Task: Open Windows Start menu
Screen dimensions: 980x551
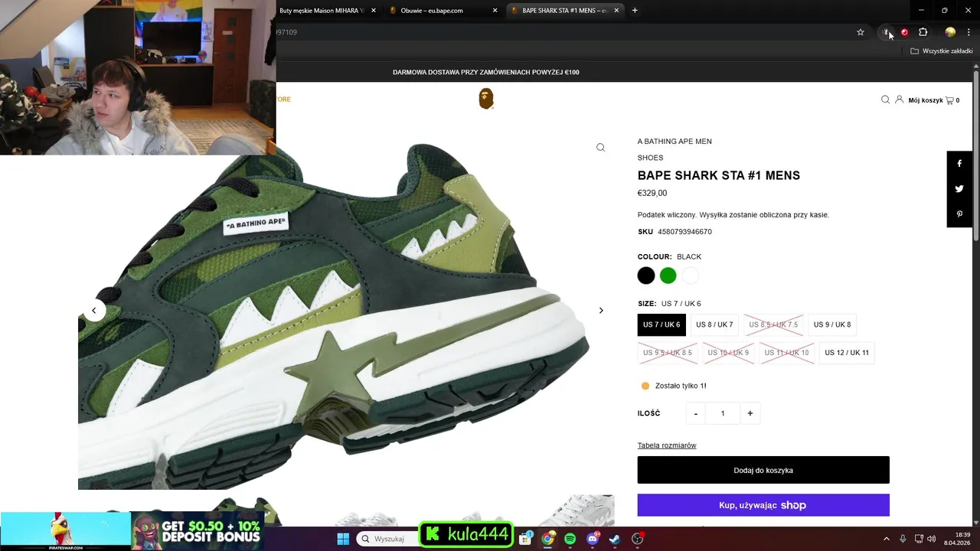Action: (343, 539)
